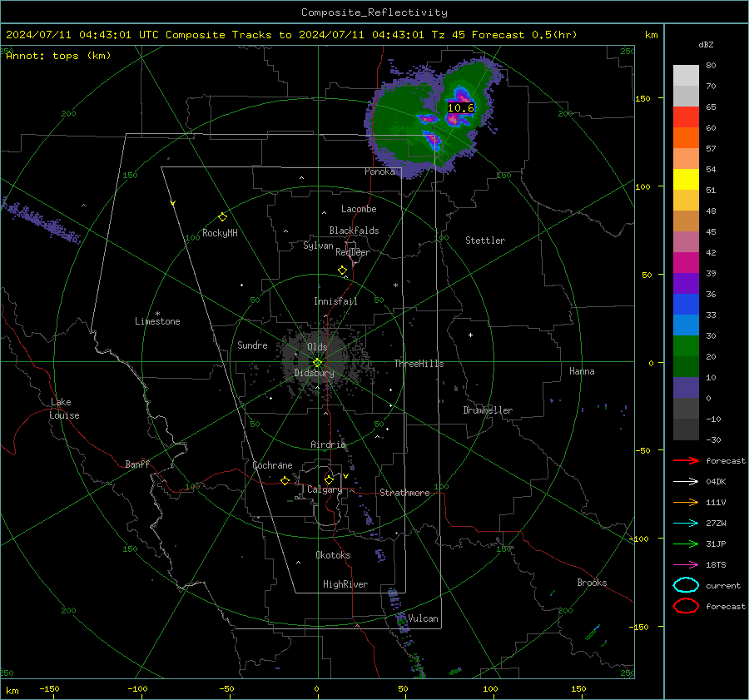Screen dimensions: 749x700
Task: Select the white 04DK arrow legend icon
Action: [686, 482]
